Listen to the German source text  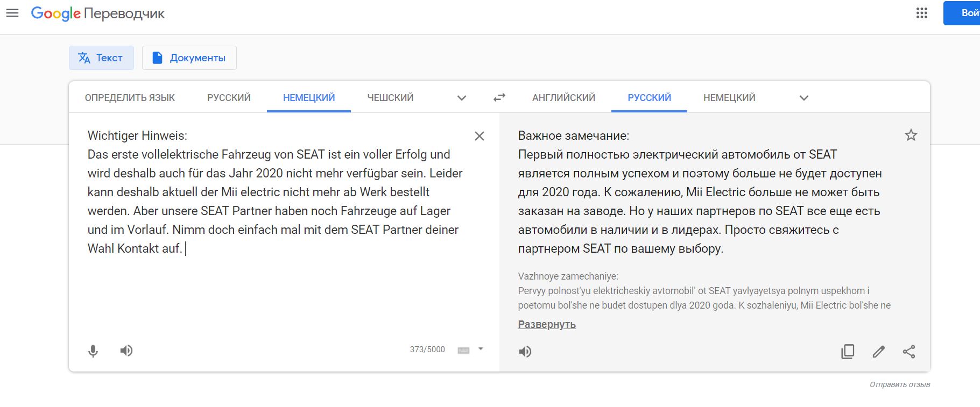tap(126, 351)
